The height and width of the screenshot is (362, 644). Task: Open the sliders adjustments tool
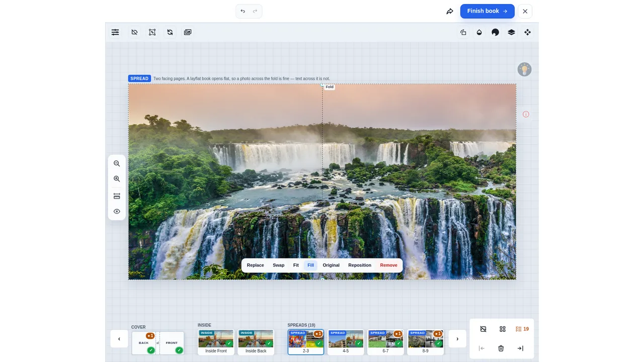point(115,32)
